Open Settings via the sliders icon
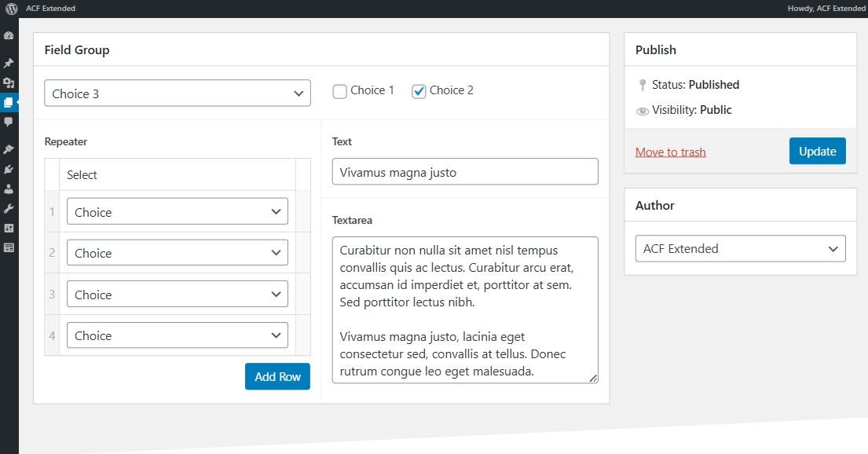This screenshot has width=868, height=454. point(9,228)
